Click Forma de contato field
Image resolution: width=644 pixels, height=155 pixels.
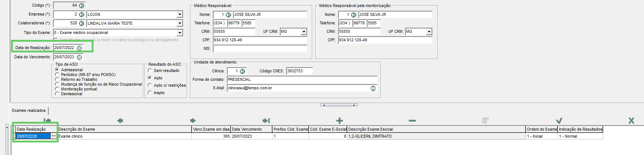coord(302,80)
